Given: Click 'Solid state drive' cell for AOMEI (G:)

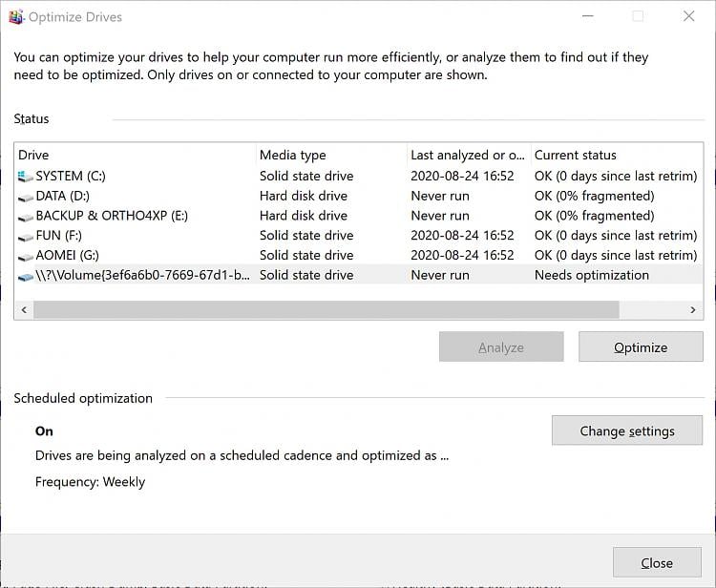Looking at the screenshot, I should tap(306, 255).
